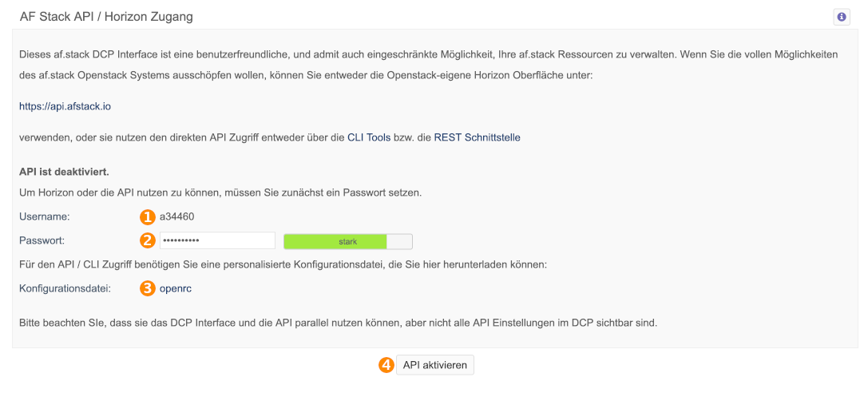
Task: Select the username value a34460
Action: click(x=176, y=217)
